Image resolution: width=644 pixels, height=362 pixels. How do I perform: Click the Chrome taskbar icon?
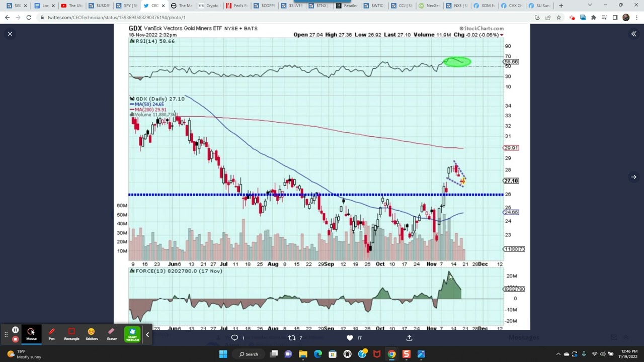point(391,354)
